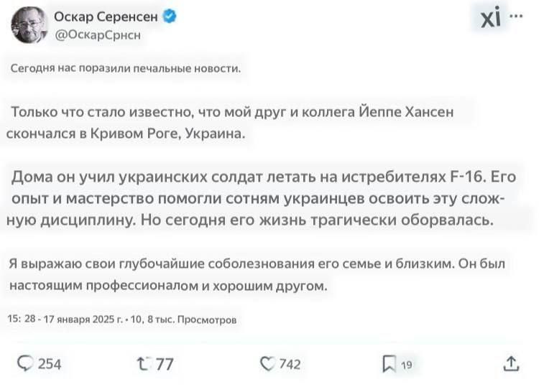The image size is (539, 392).
Task: Open the three-dot more options menu
Action: click(516, 16)
